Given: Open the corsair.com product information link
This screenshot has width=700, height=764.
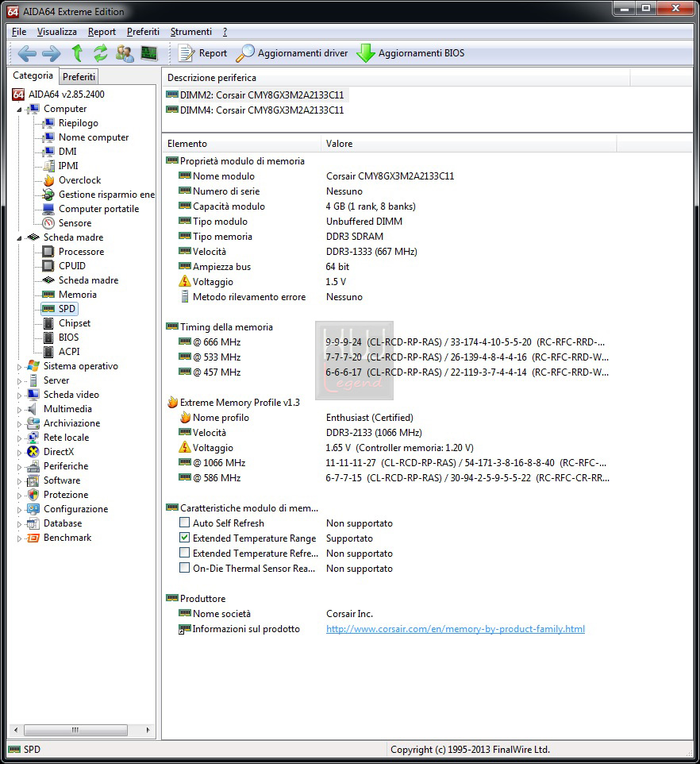Looking at the screenshot, I should pyautogui.click(x=455, y=628).
